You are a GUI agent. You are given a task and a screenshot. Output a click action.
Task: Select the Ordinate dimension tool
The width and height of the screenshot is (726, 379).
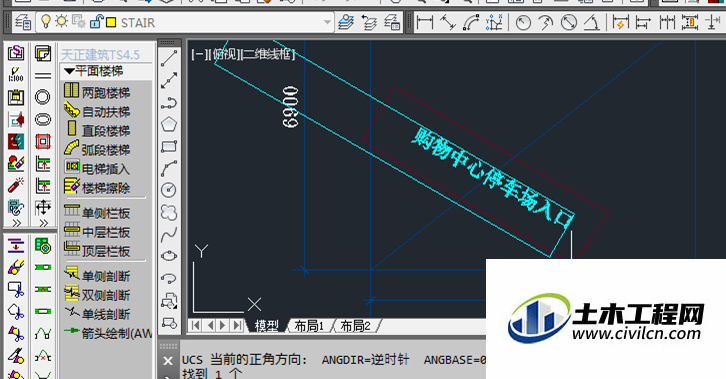pos(494,22)
